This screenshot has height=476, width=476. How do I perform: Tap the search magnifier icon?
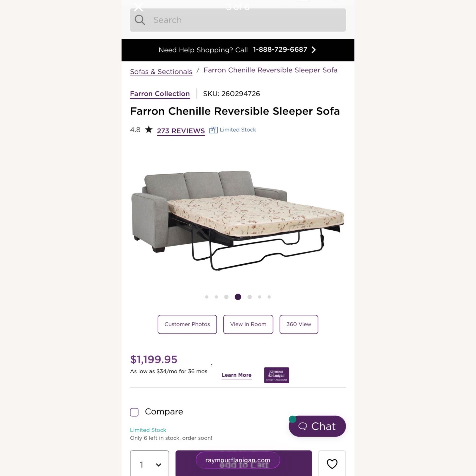(140, 20)
